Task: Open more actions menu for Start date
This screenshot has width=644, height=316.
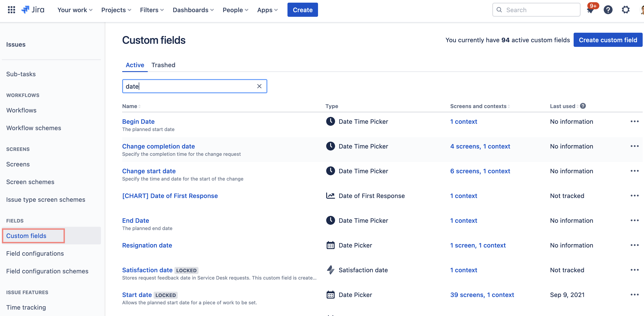Action: click(634, 295)
